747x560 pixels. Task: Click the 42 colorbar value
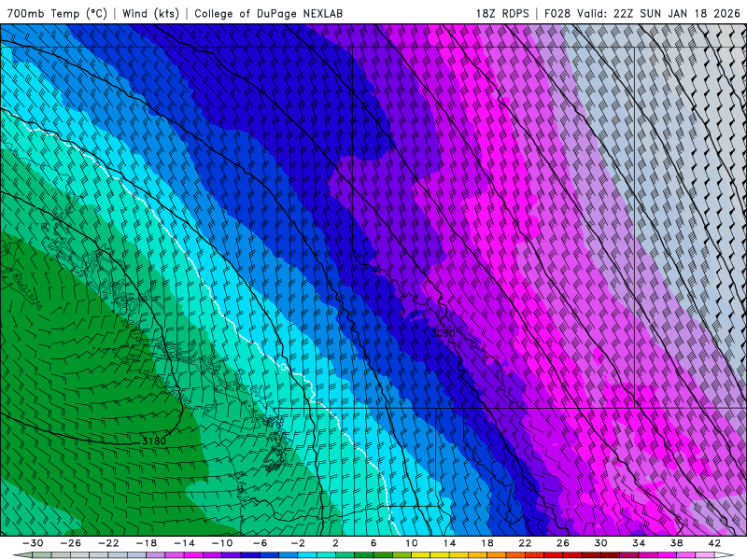point(713,543)
